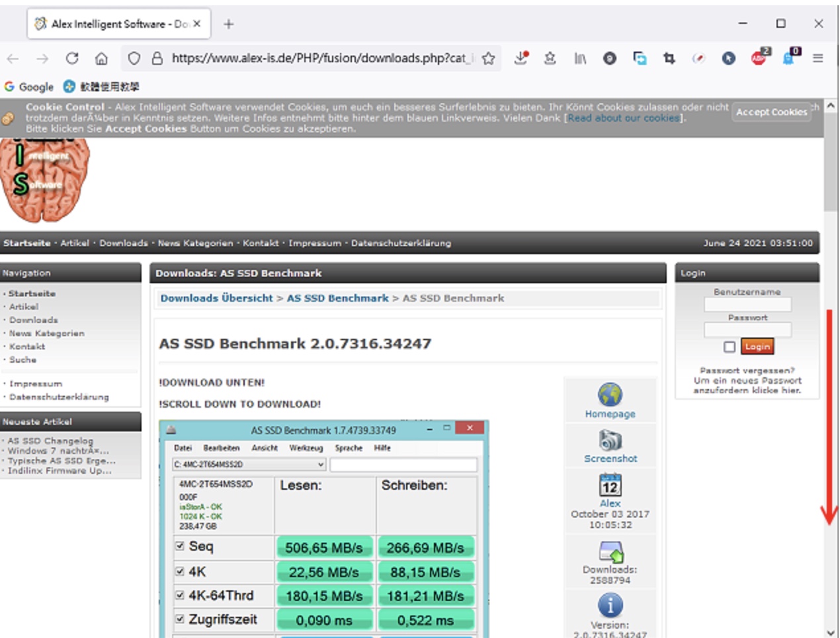Click Suche in the Navigation sidebar
This screenshot has width=840, height=638.
(x=22, y=359)
